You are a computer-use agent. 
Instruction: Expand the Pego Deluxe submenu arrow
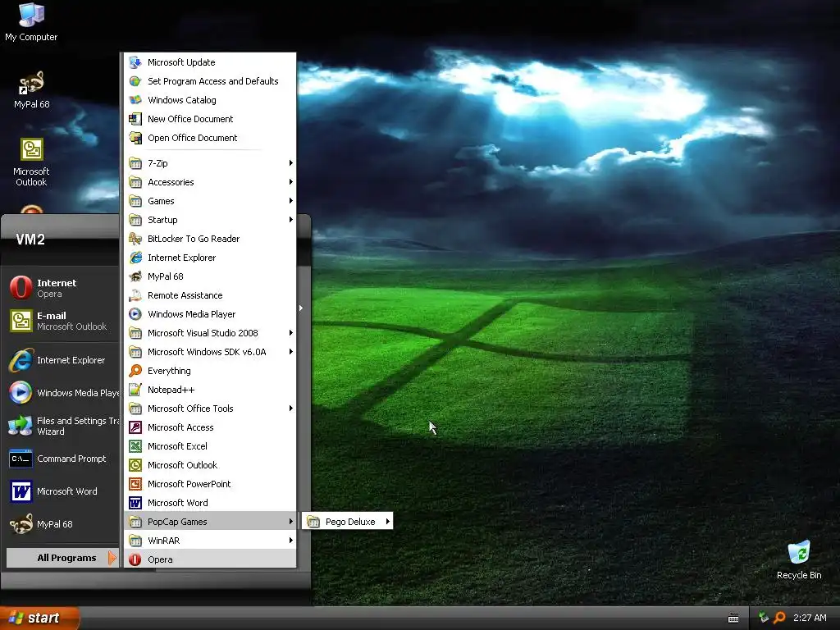pyautogui.click(x=387, y=521)
